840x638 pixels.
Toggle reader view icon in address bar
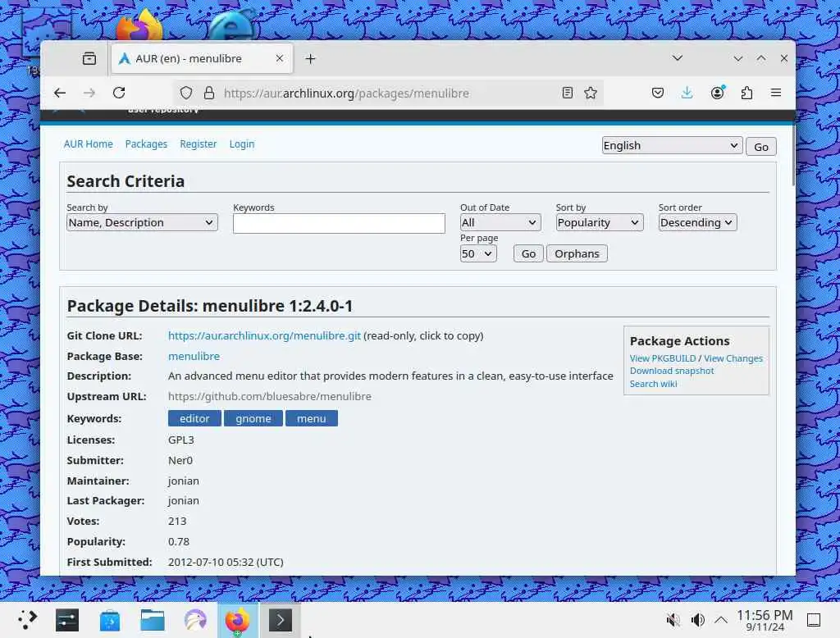point(568,93)
